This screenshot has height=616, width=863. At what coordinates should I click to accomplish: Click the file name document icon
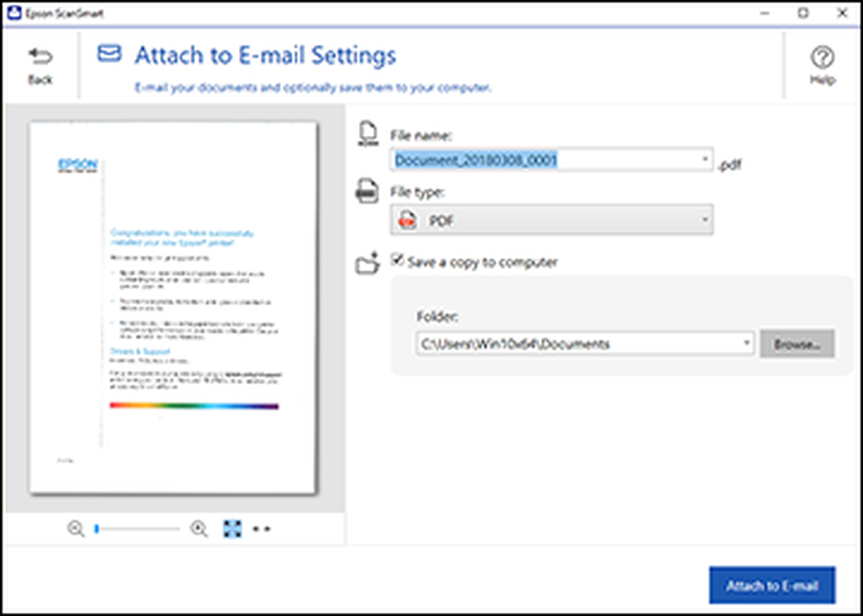tap(368, 135)
